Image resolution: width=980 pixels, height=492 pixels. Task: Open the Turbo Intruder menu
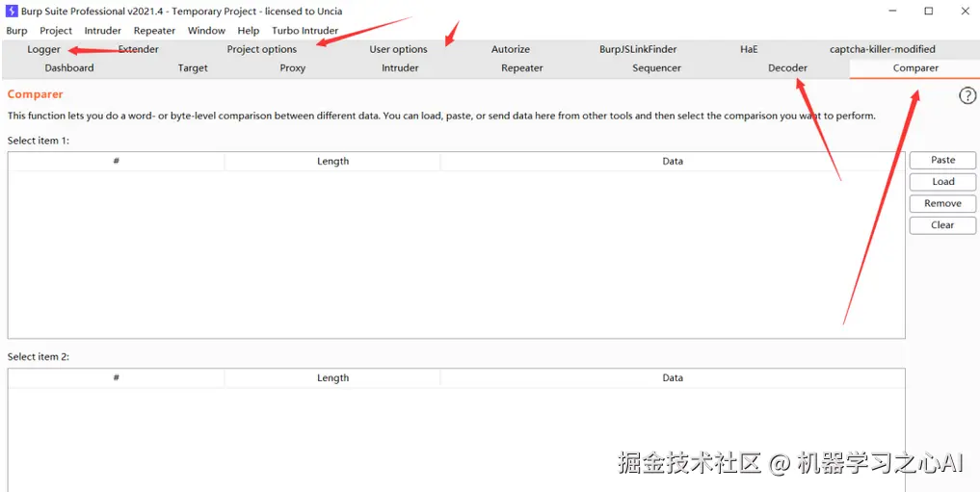coord(305,31)
